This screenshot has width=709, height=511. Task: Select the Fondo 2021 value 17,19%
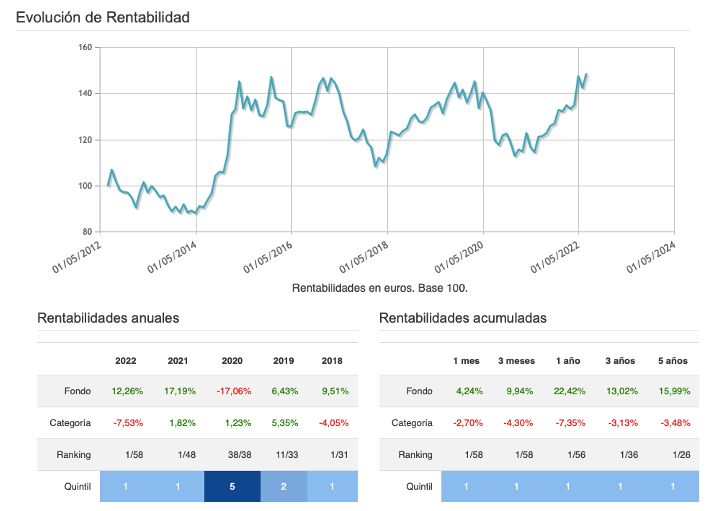[x=179, y=391]
